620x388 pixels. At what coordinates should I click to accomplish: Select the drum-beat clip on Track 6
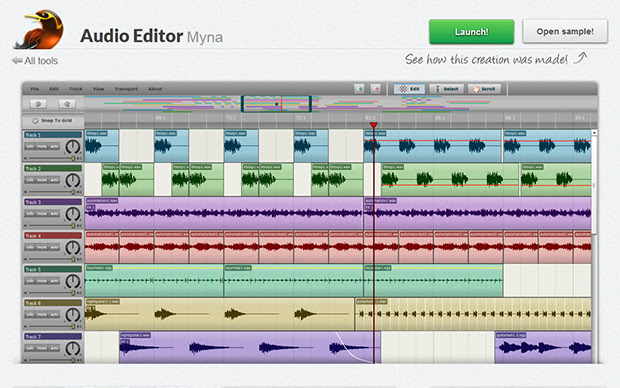point(473,314)
